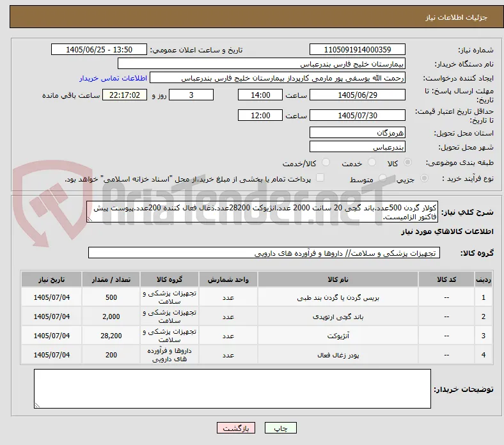Image resolution: width=504 pixels, height=445 pixels.
Task: Click the quantity cell 28,200
Action: click(x=111, y=336)
